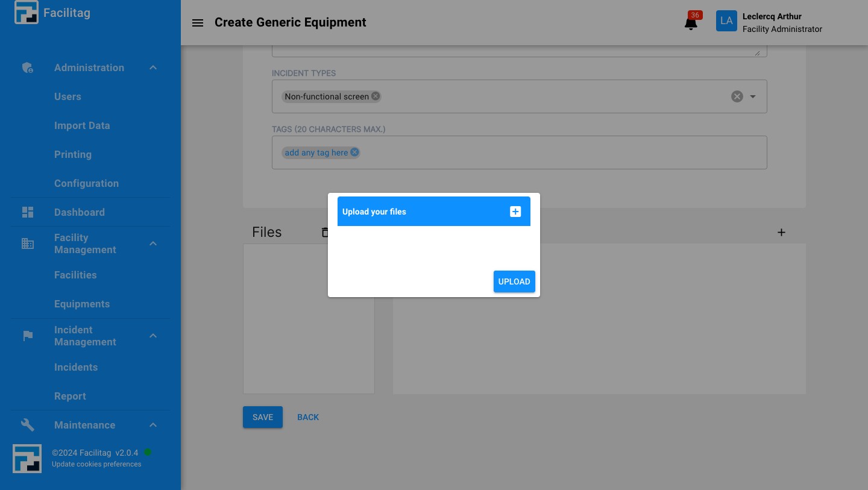Viewport: 868px width, 490px height.
Task: Click the LA avatar for Leclercq Arthur
Action: click(726, 20)
